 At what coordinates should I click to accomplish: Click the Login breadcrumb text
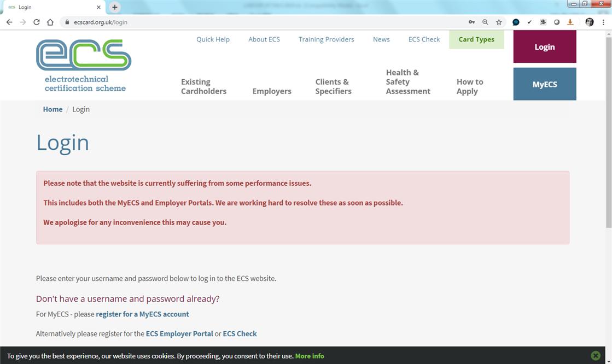click(x=81, y=109)
